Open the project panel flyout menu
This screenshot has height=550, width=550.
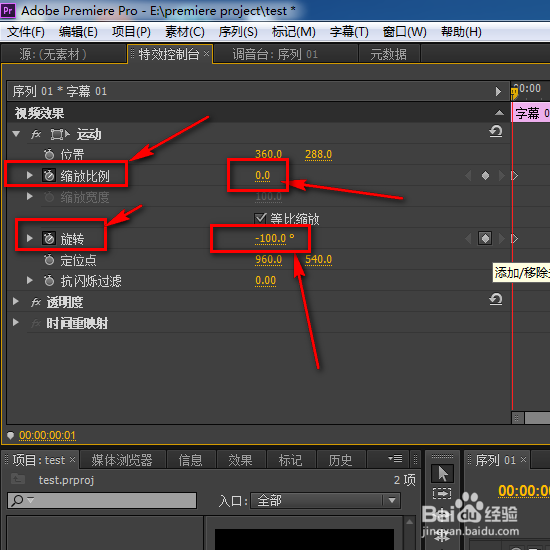tap(395, 458)
